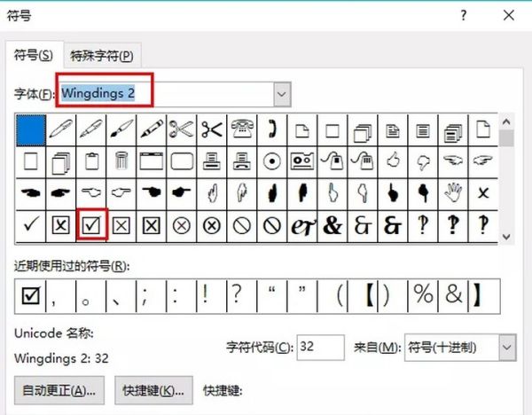Pick the clipboard symbol

coord(91,162)
